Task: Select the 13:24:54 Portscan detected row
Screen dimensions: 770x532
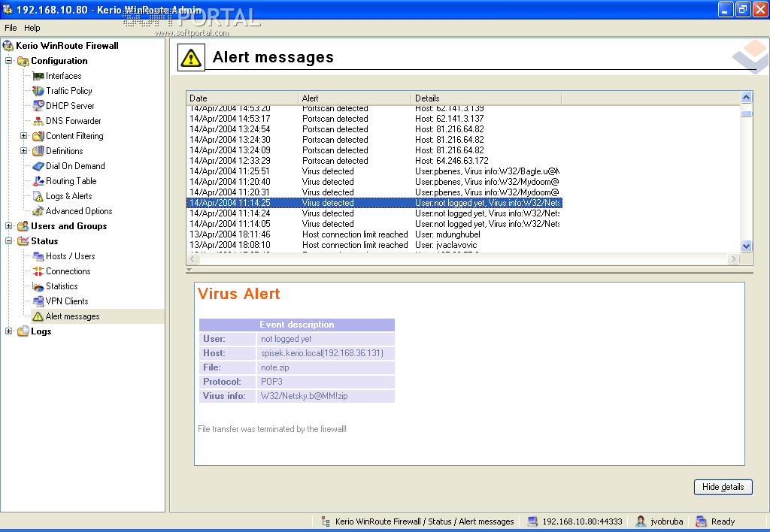Action: [x=374, y=129]
